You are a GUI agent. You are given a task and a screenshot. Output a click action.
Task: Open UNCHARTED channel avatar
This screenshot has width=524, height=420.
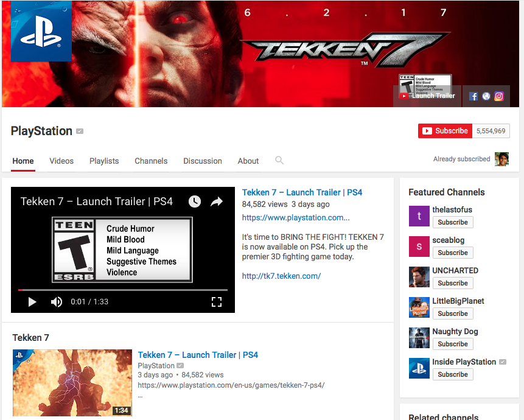click(x=419, y=277)
